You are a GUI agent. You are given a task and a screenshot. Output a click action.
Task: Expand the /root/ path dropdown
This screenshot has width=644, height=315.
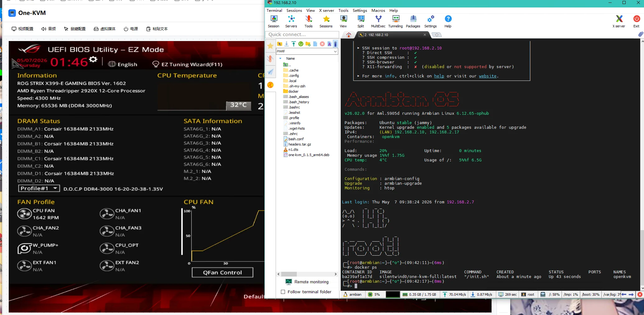click(x=335, y=51)
